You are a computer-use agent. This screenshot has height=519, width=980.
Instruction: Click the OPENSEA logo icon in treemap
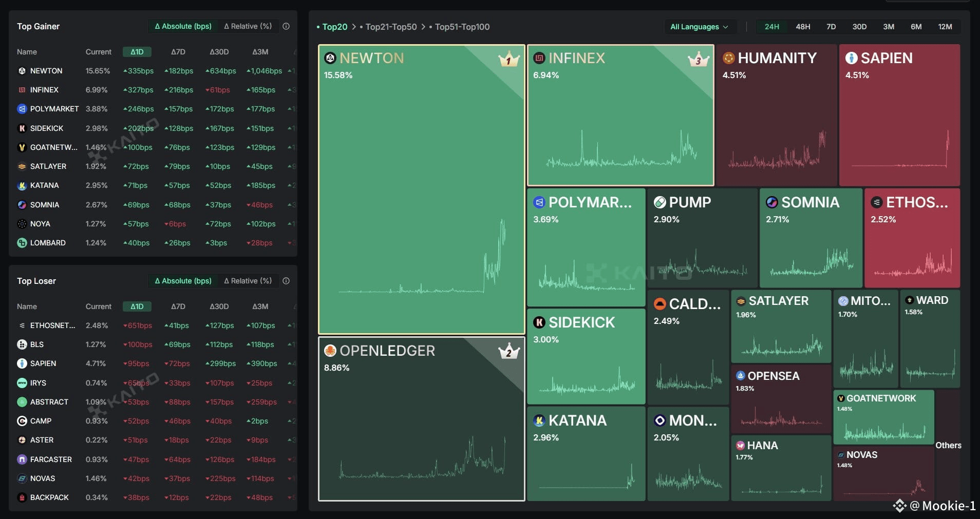(x=740, y=376)
